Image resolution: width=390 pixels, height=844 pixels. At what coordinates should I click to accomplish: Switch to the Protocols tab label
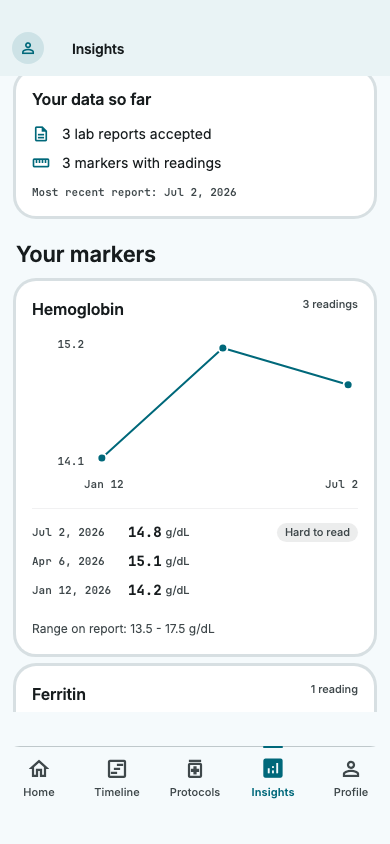tap(195, 792)
